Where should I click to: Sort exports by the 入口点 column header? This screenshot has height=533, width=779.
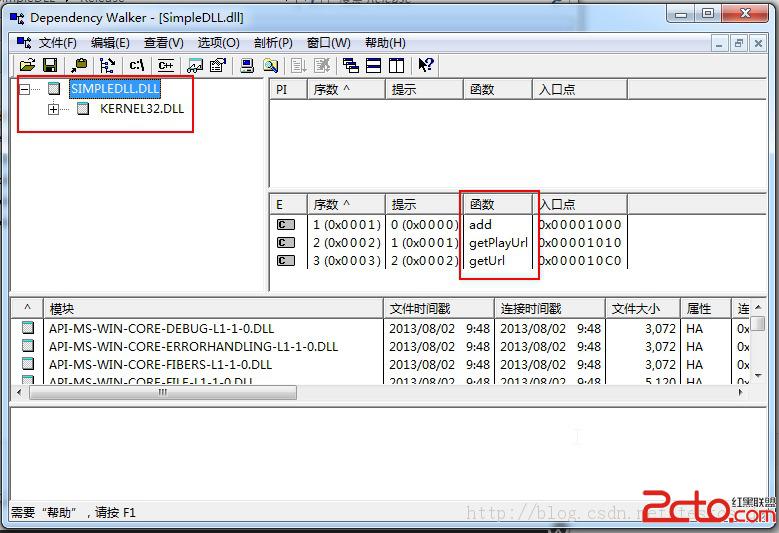(x=580, y=204)
